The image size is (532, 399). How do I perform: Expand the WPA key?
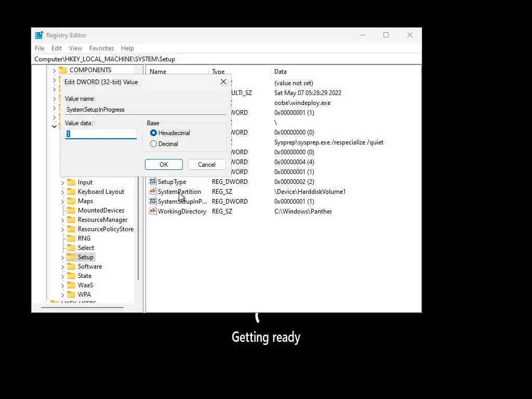(62, 295)
